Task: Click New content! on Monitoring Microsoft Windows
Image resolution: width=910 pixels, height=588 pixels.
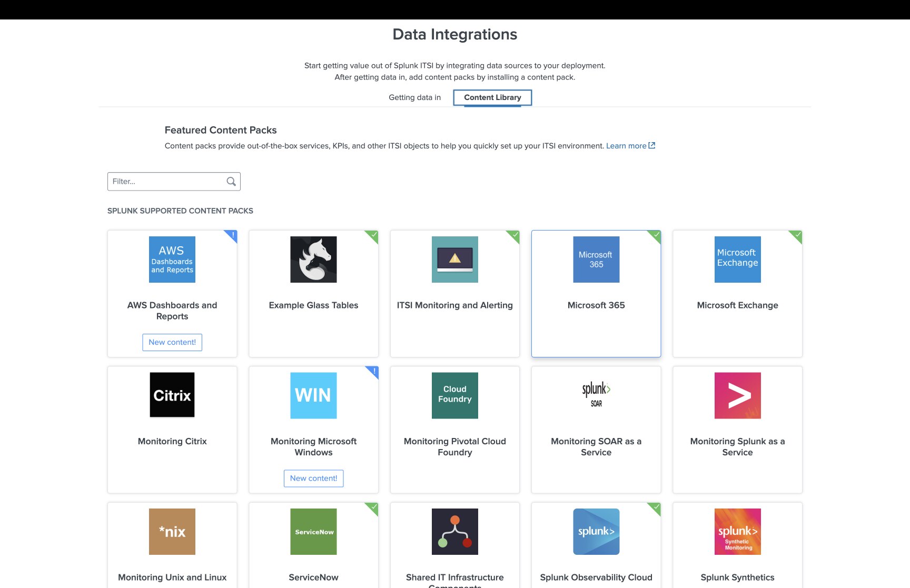Action: pyautogui.click(x=313, y=478)
